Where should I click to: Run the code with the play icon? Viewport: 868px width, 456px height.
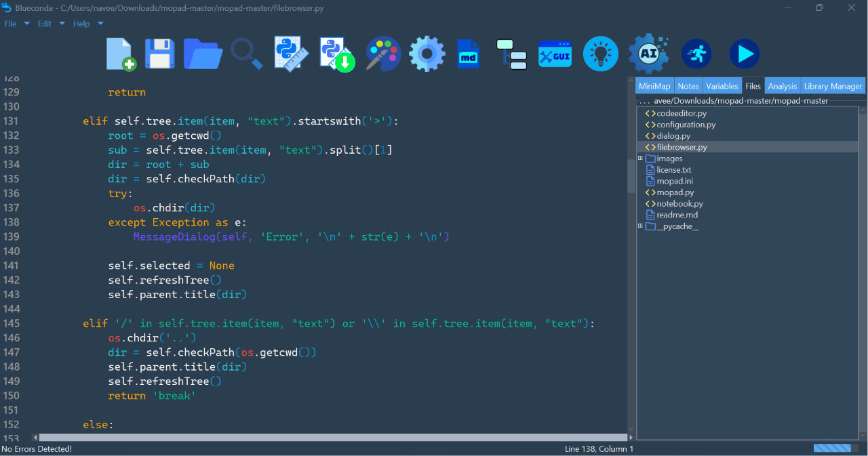click(x=745, y=54)
